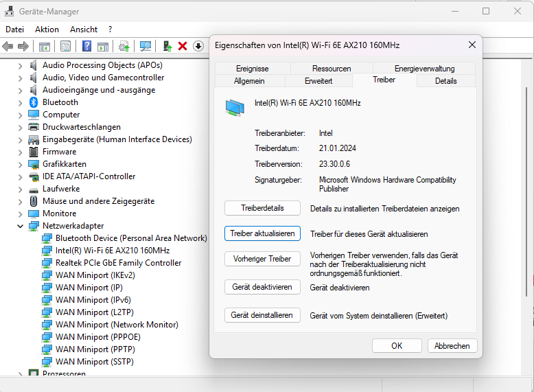534x392 pixels.
Task: Click the Bluetooth category icon
Action: [x=34, y=102]
